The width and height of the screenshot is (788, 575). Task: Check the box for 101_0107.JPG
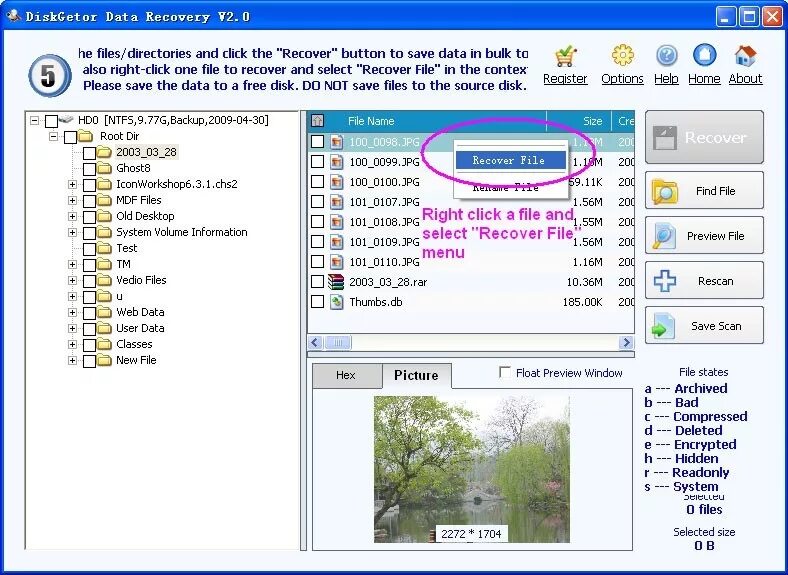click(317, 202)
